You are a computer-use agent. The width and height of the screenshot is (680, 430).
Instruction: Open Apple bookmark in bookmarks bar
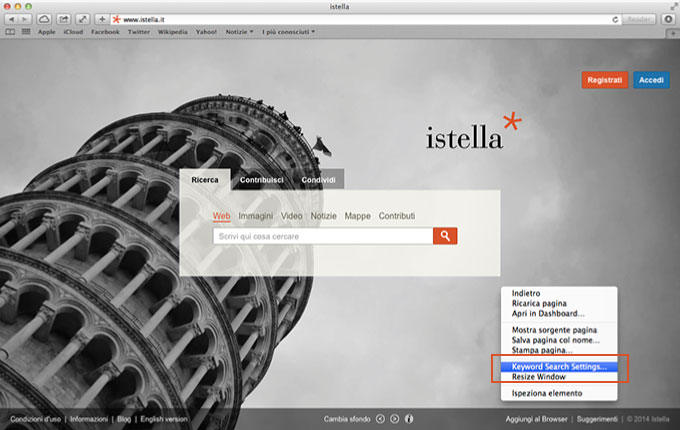[46, 32]
